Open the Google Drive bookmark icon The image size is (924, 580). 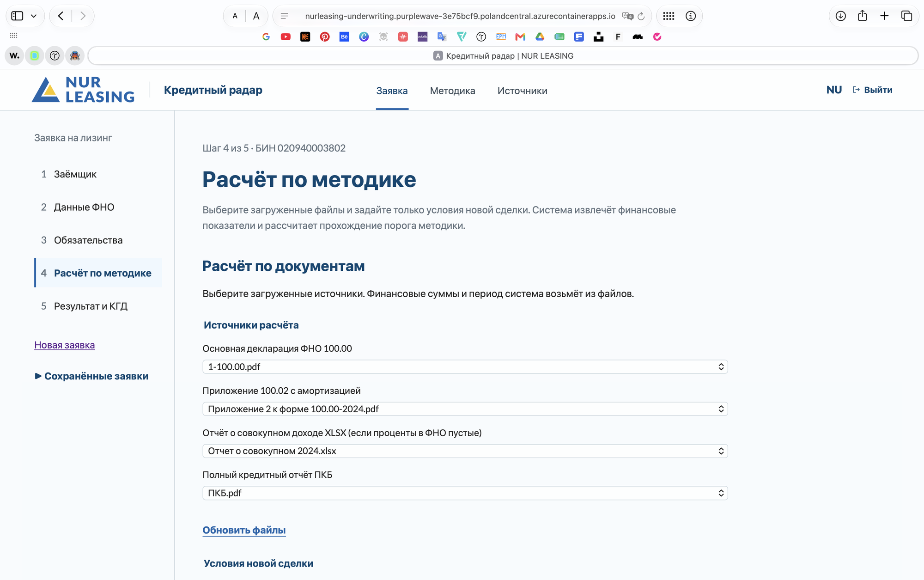tap(540, 37)
